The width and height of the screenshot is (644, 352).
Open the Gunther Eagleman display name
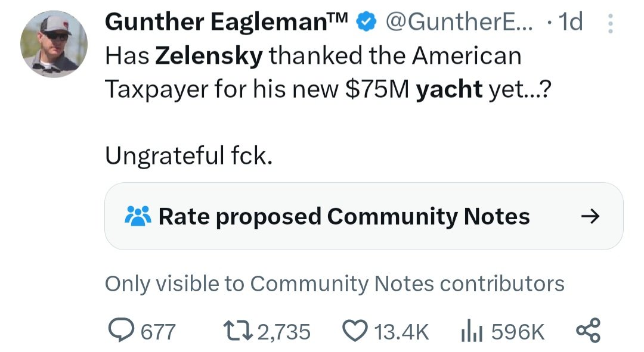click(x=227, y=22)
